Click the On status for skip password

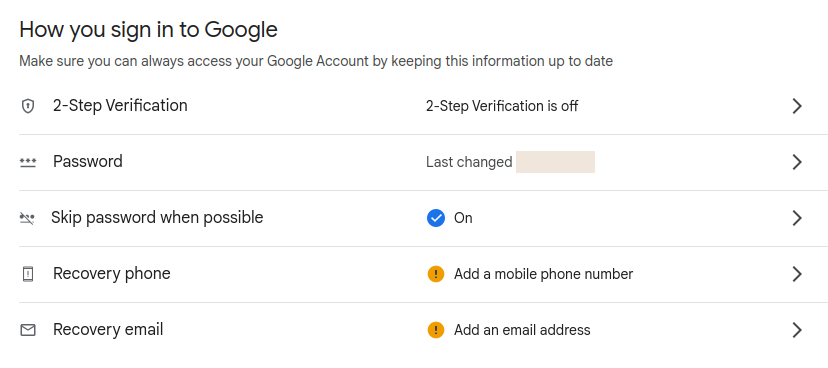463,218
